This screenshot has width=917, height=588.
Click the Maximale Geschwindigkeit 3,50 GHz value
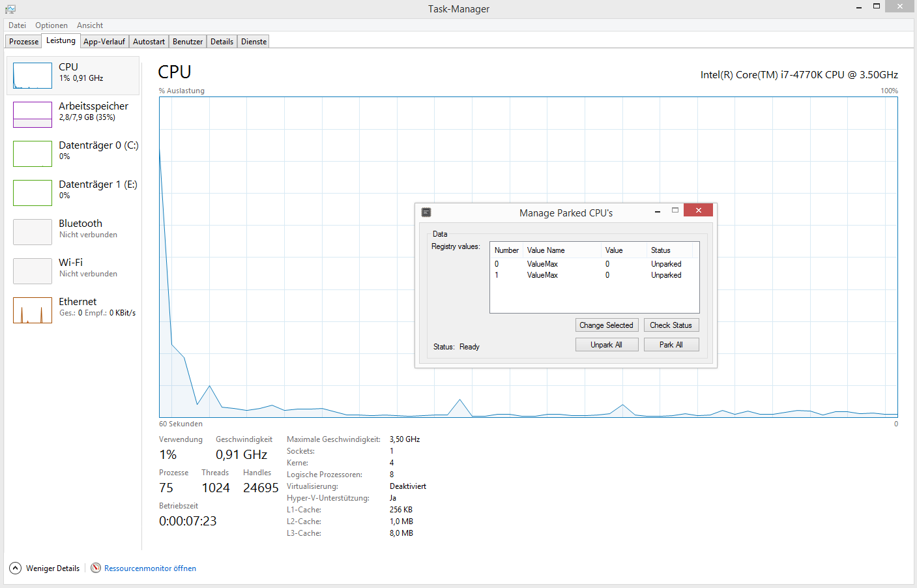click(405, 439)
